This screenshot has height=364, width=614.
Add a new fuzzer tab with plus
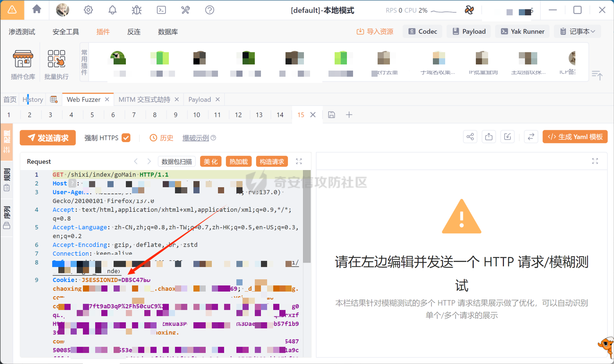pos(349,115)
